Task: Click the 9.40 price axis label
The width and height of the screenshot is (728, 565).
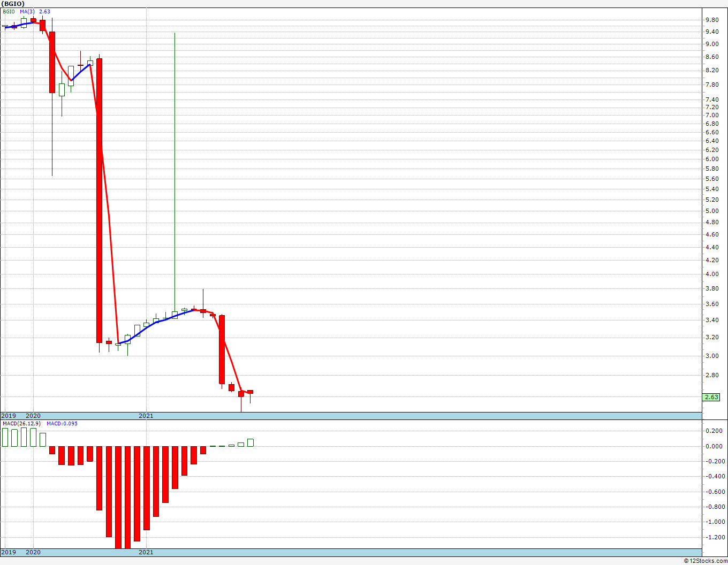Action: coord(712,32)
